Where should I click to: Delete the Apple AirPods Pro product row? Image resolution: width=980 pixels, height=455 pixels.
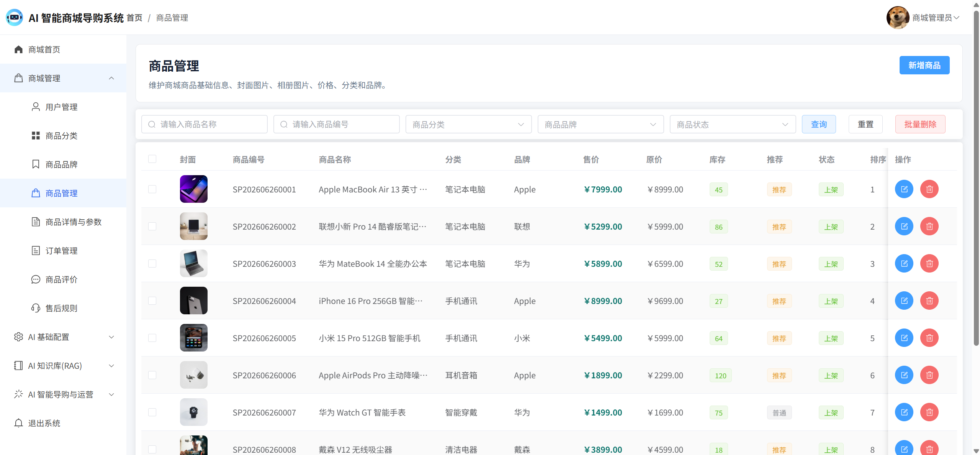click(929, 375)
